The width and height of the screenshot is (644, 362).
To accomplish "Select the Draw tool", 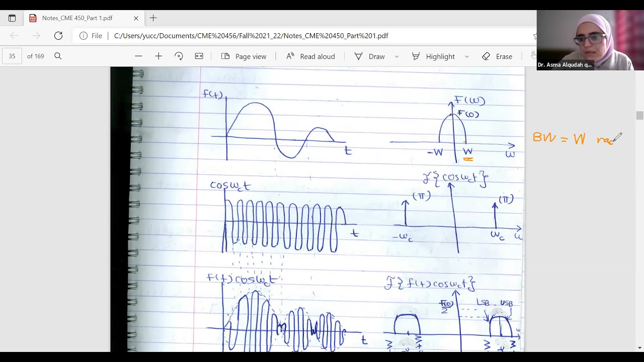I will pyautogui.click(x=370, y=56).
